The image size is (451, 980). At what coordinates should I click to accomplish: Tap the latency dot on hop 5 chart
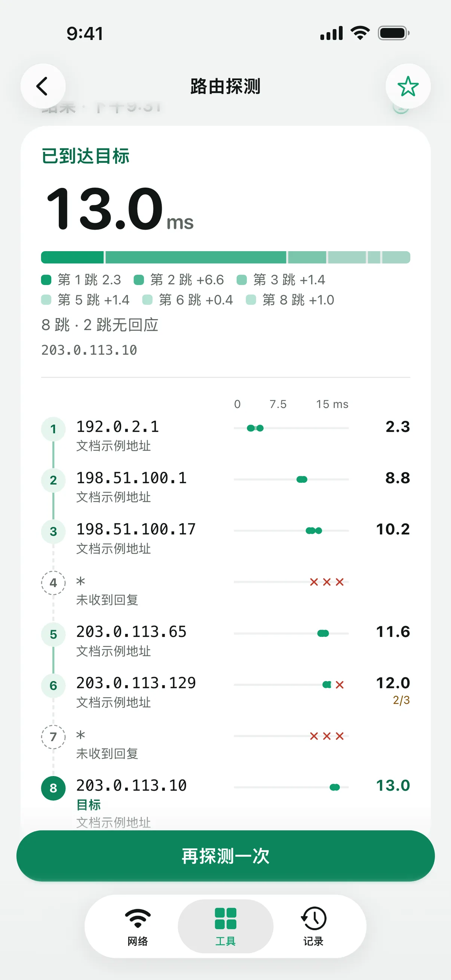click(x=323, y=634)
